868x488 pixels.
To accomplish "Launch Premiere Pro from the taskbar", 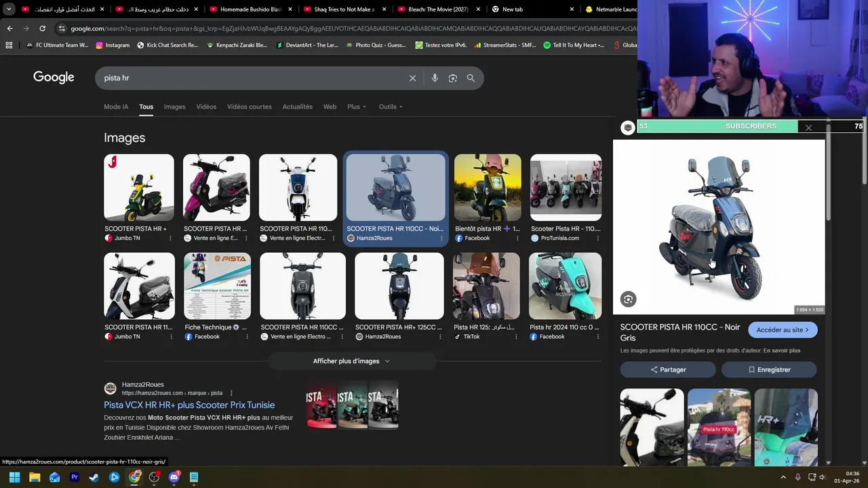I will pyautogui.click(x=75, y=477).
